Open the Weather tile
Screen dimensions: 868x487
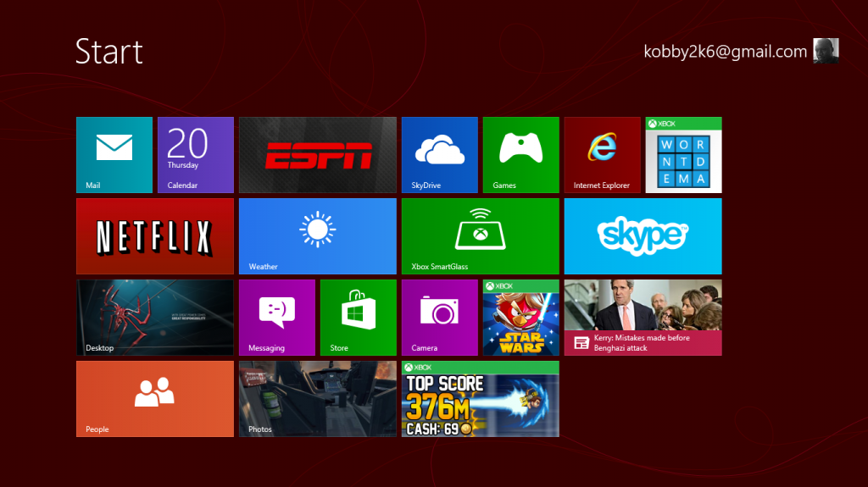[x=318, y=236]
